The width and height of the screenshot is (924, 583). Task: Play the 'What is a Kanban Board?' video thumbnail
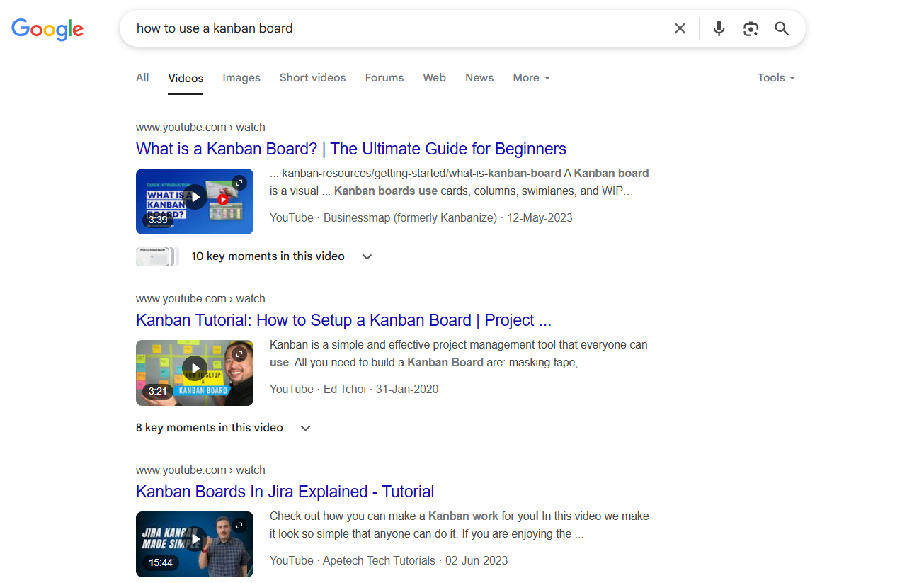(195, 201)
